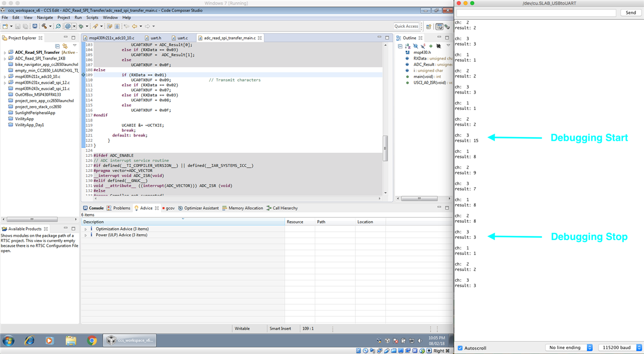Click the forward navigation arrow icon
The image size is (644, 354).
[147, 26]
